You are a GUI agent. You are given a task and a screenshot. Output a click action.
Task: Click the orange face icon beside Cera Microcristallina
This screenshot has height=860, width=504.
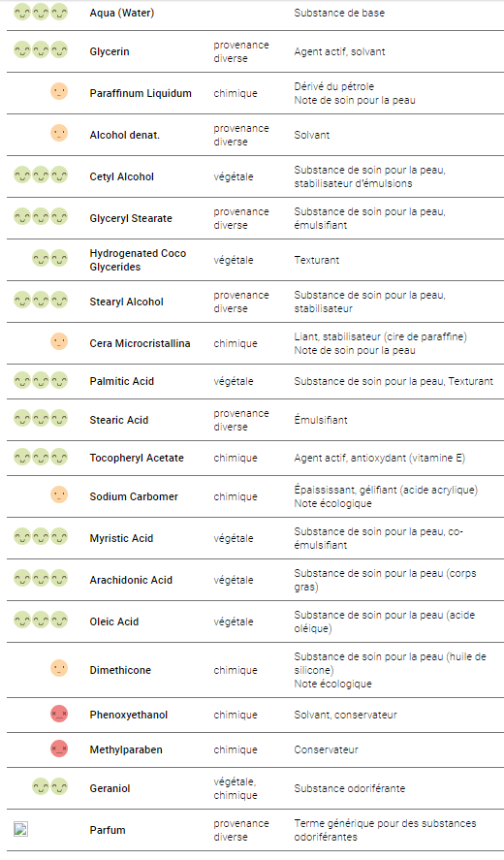pyautogui.click(x=59, y=341)
